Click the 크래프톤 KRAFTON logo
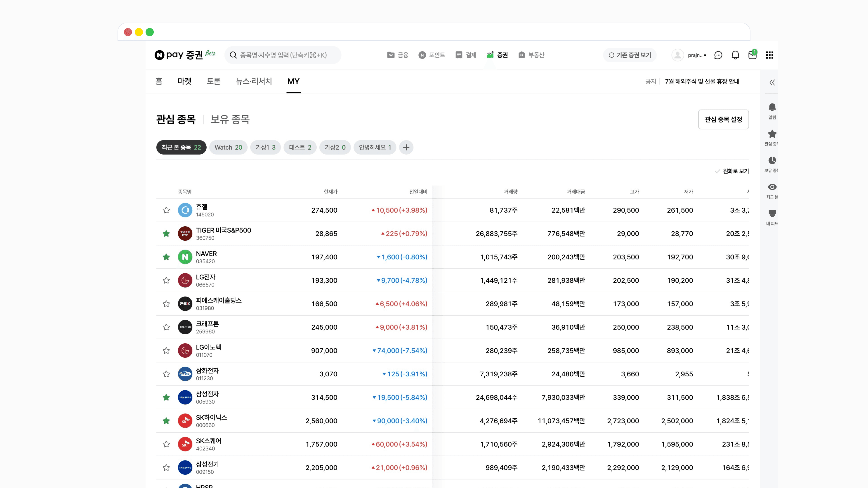Viewport: 868px width, 488px height. point(185,327)
